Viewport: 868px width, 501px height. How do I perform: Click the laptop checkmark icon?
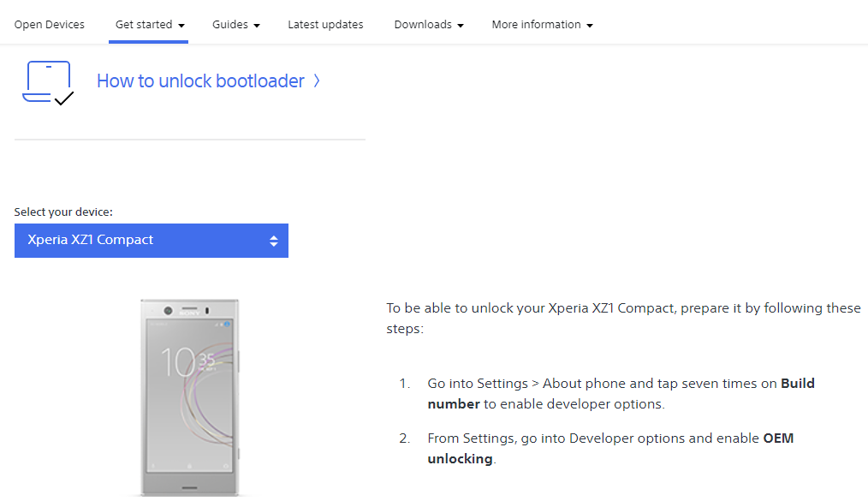(x=48, y=83)
